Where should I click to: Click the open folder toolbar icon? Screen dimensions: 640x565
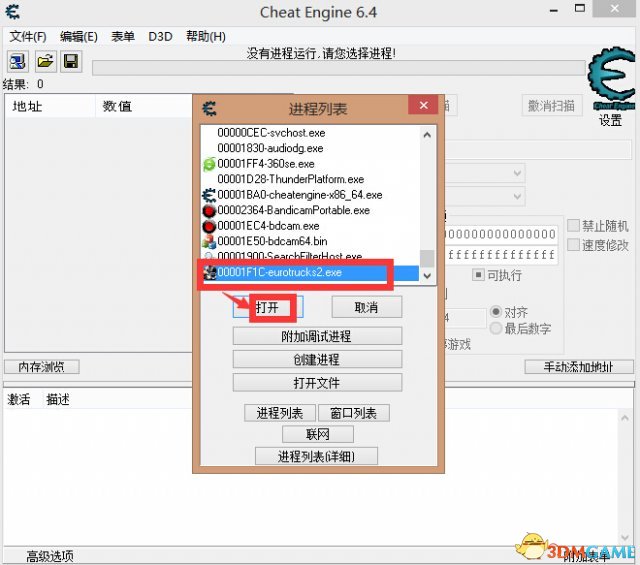pyautogui.click(x=45, y=61)
